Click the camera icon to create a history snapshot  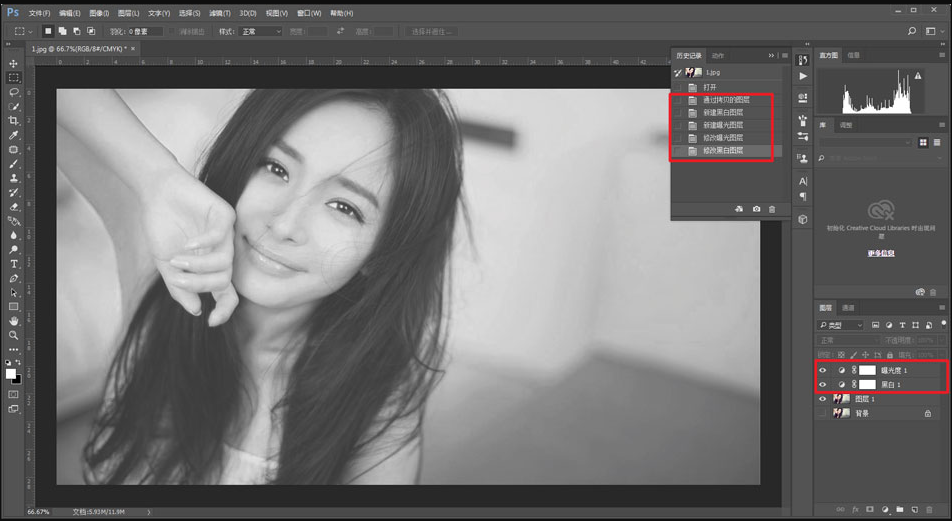coord(756,209)
